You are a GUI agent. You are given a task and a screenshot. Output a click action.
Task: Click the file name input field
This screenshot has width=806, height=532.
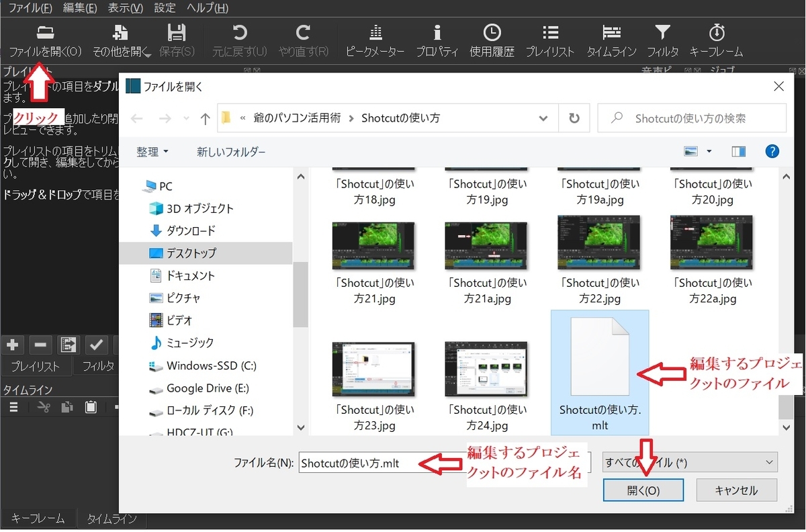click(445, 463)
